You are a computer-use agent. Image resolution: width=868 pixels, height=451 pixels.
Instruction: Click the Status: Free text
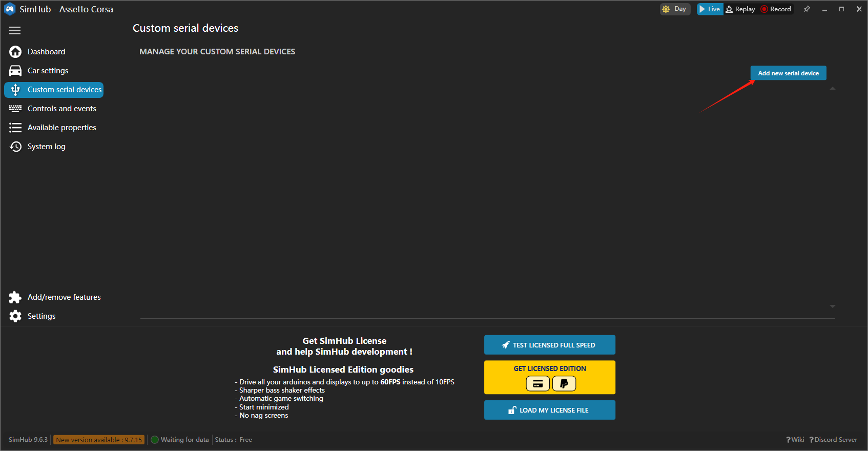click(234, 440)
